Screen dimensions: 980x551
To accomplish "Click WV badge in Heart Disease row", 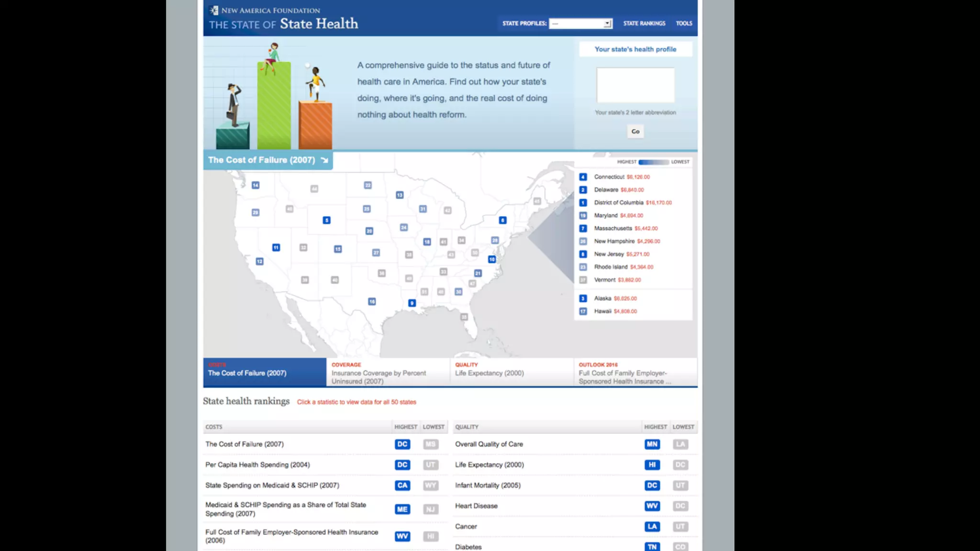I will coord(652,506).
